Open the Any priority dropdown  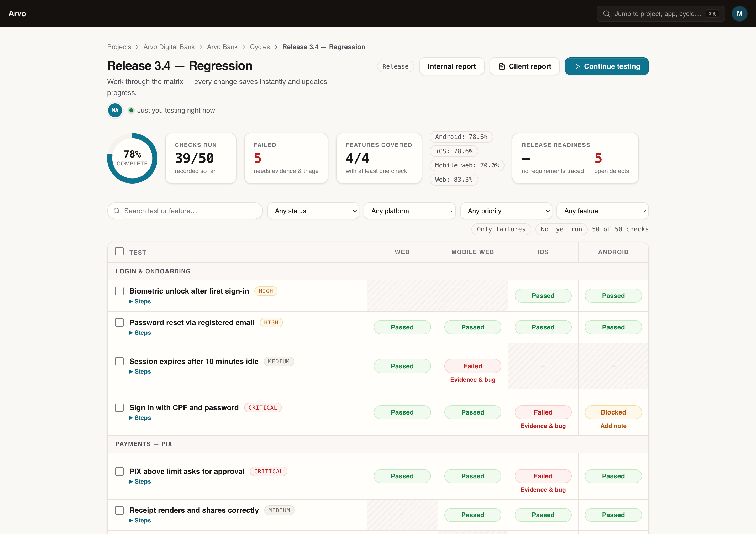point(506,211)
